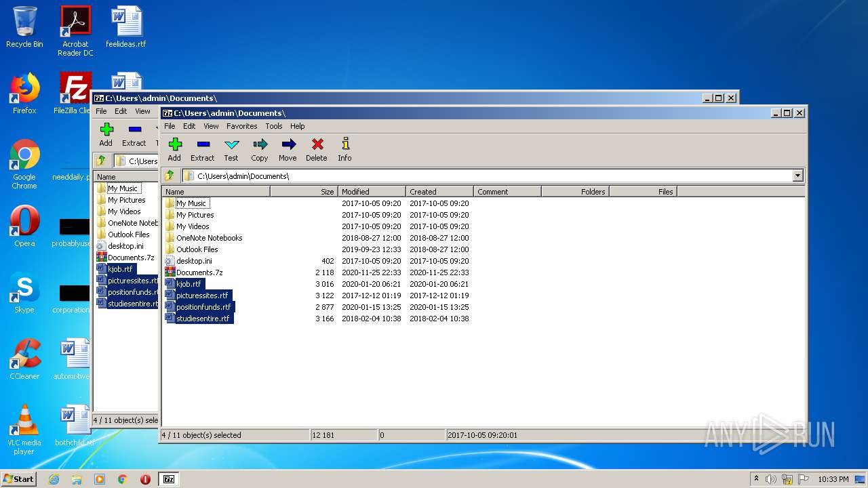Select OneNote Notebooks folder in front window
Viewport: 868px width, 488px height.
pyautogui.click(x=203, y=238)
